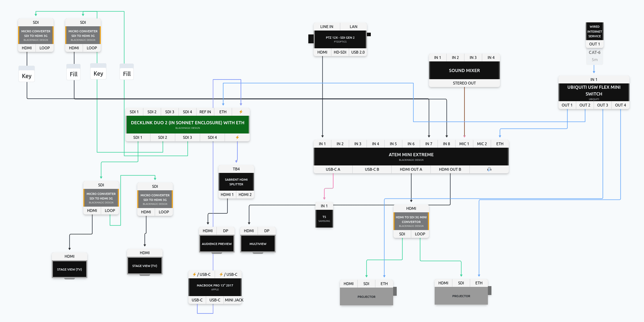Click the OUT 3 port on Ubiquiti switch

(x=603, y=105)
